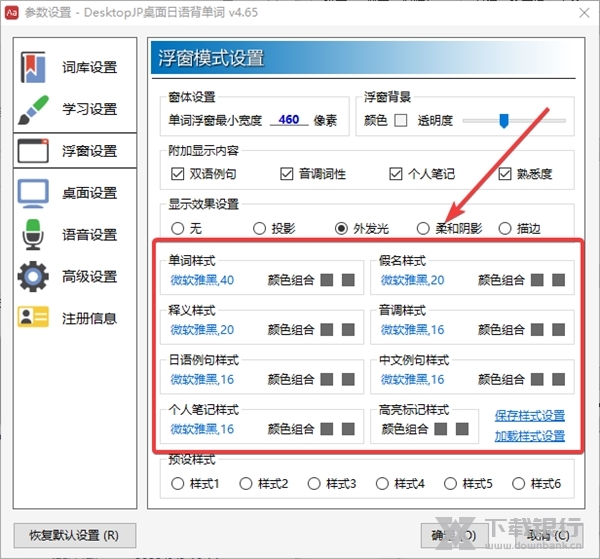Click the 浮窗设置 window icon

point(33,151)
